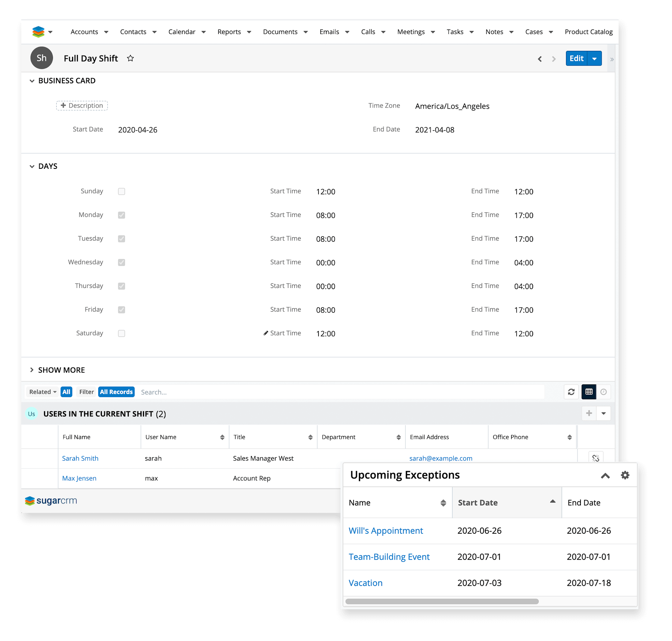
Task: Go to previous record with left arrow
Action: tap(540, 59)
